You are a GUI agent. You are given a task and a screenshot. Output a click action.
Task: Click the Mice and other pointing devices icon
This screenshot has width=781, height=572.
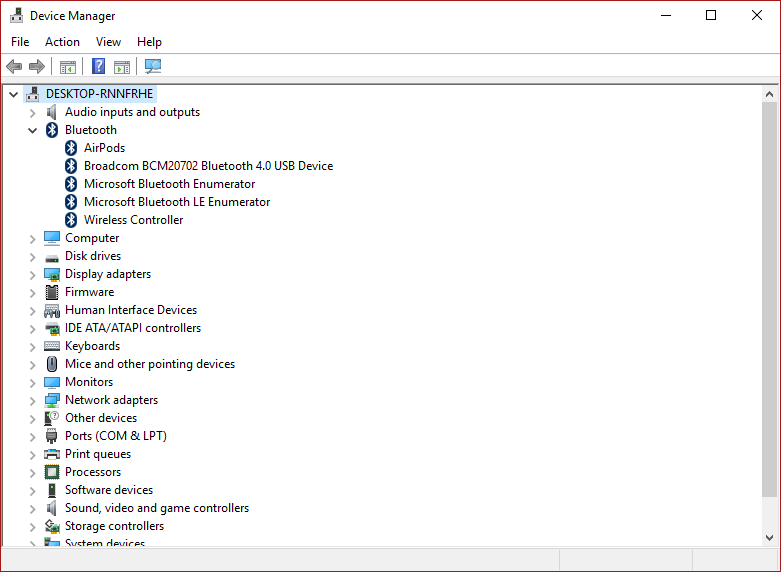click(x=52, y=364)
